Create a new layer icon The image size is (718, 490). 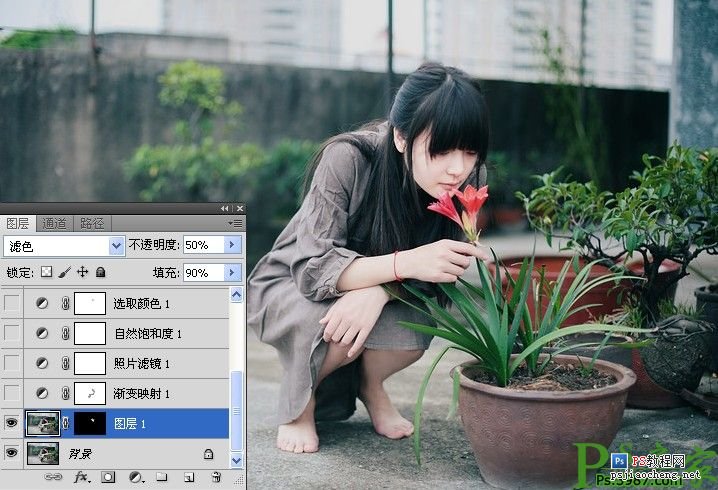[189, 477]
